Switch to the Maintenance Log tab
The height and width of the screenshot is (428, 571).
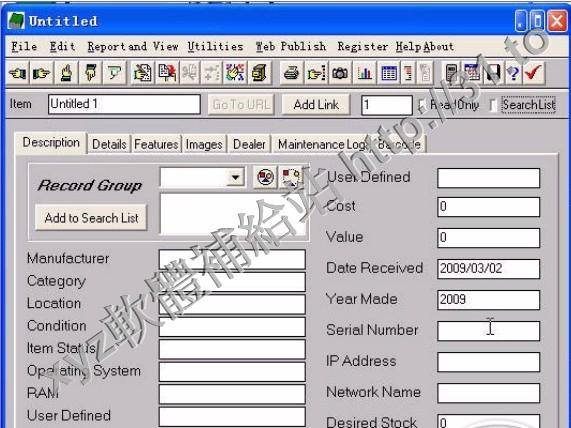pyautogui.click(x=322, y=144)
